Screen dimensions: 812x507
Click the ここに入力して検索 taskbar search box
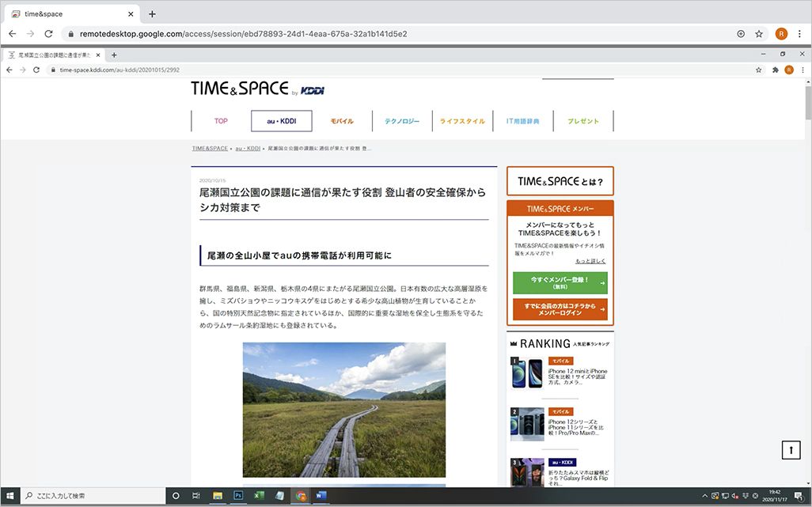[93, 496]
